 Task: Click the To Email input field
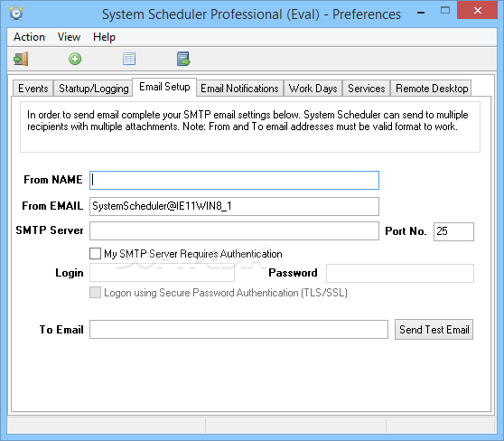point(238,329)
